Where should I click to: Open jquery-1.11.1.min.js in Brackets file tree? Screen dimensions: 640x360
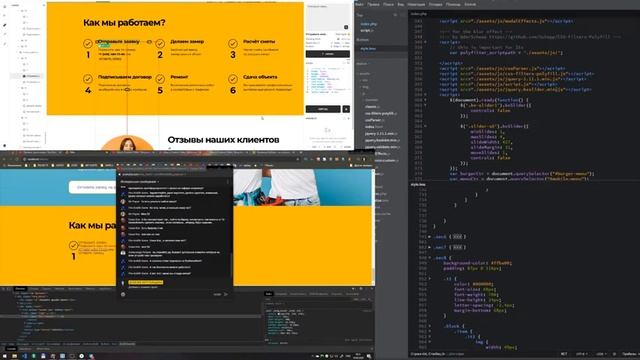coord(381,133)
